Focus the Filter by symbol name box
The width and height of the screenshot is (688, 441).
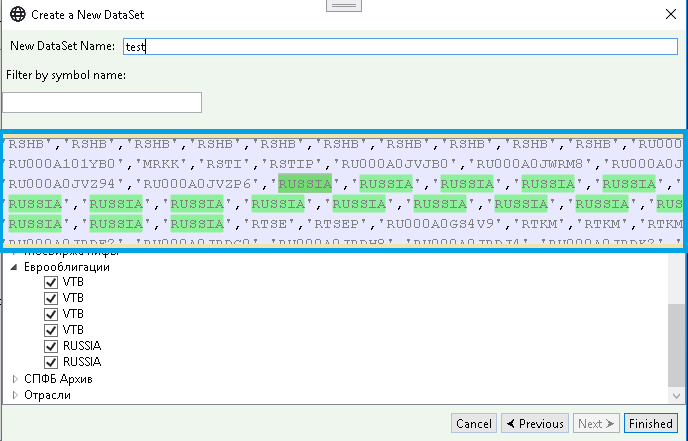pos(102,102)
